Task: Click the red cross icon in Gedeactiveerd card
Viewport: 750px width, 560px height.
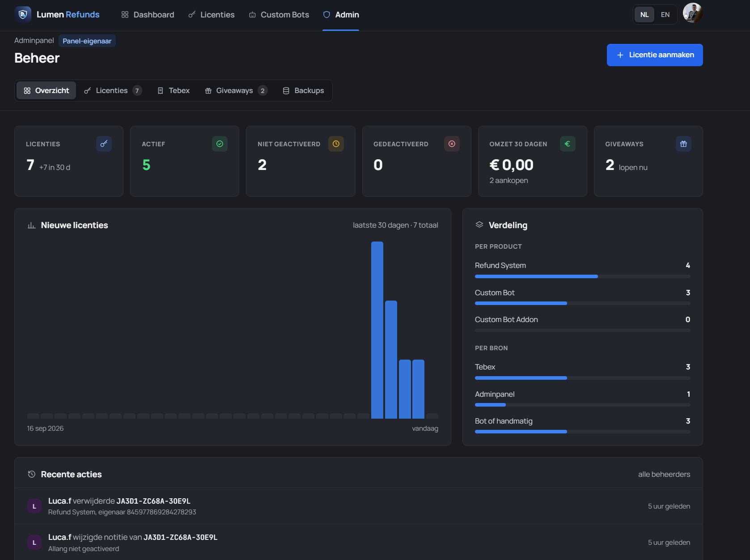Action: coord(452,144)
